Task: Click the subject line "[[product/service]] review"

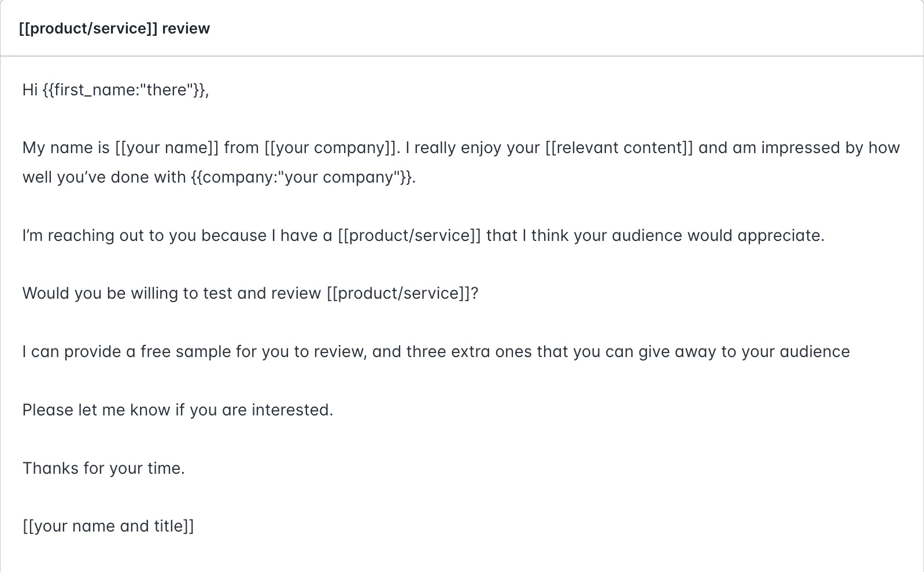Action: (x=114, y=28)
